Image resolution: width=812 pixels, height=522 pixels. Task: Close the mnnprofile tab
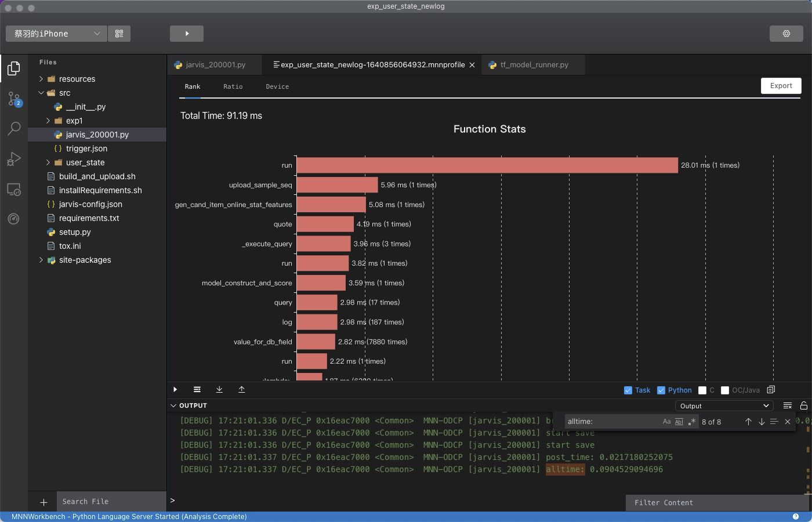[472, 65]
